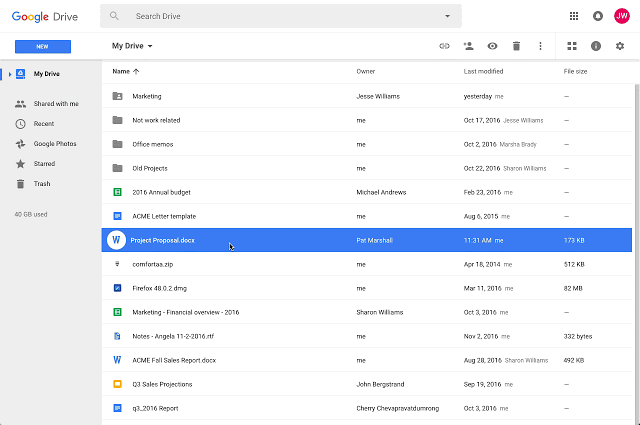Open Drive settings gear
Viewport: 640px width, 425px height.
tap(620, 46)
